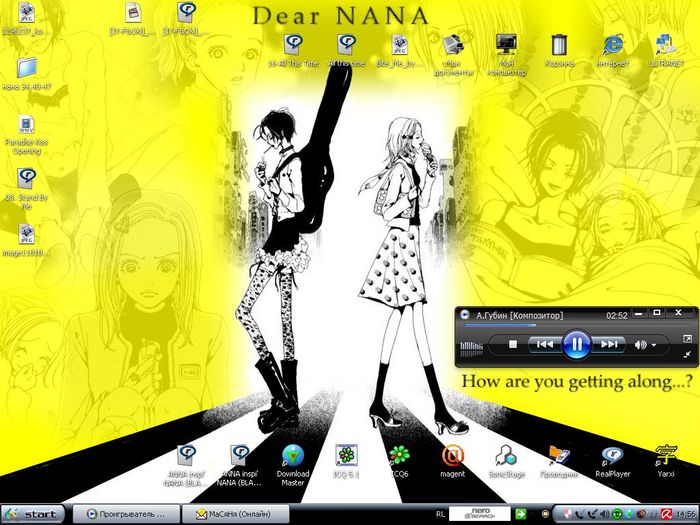This screenshot has height=525, width=700.
Task: Open the volume dropdown arrow in player
Action: (x=654, y=345)
